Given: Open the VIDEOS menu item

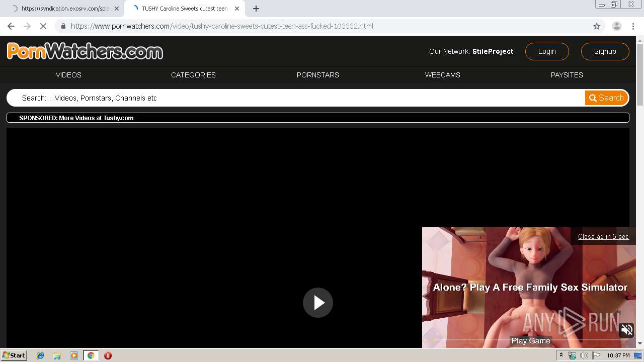Looking at the screenshot, I should pos(68,75).
